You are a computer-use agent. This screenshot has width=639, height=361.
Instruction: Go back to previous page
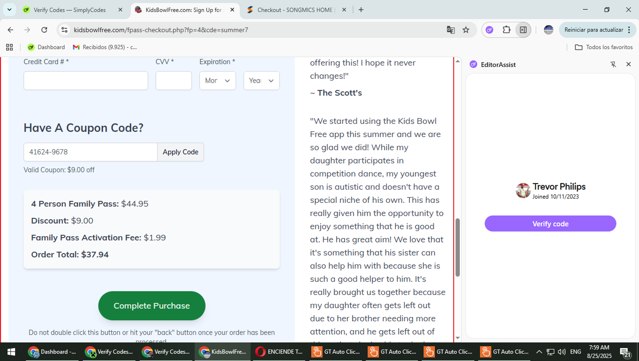(11, 30)
